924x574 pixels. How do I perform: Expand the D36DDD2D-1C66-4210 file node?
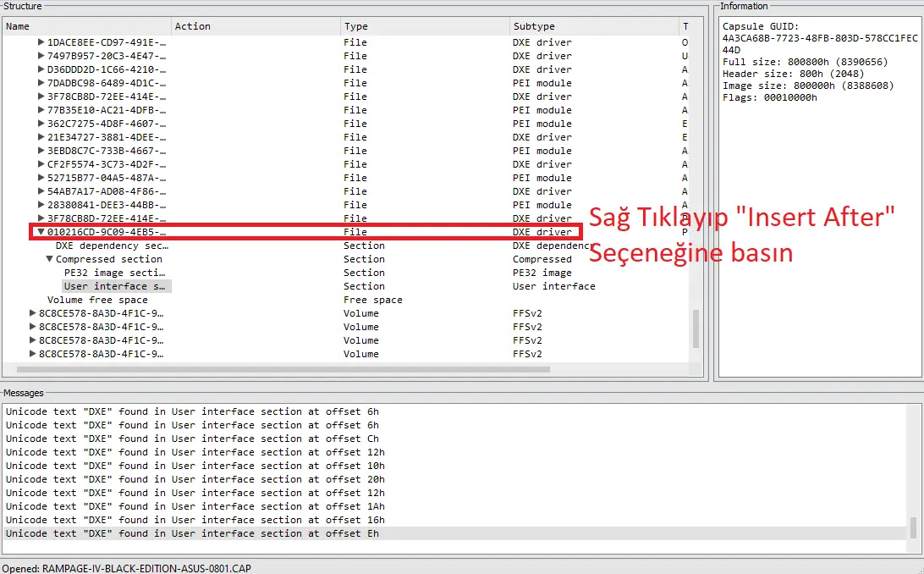[x=41, y=69]
